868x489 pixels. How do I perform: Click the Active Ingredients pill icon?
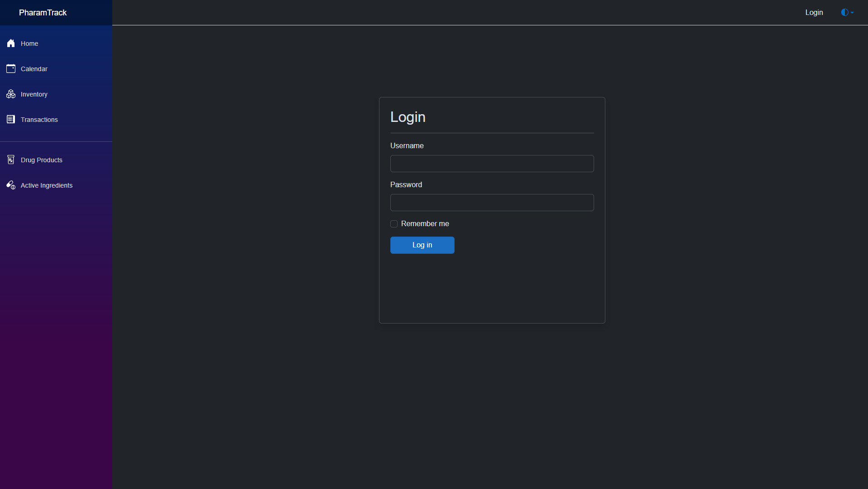tap(11, 185)
